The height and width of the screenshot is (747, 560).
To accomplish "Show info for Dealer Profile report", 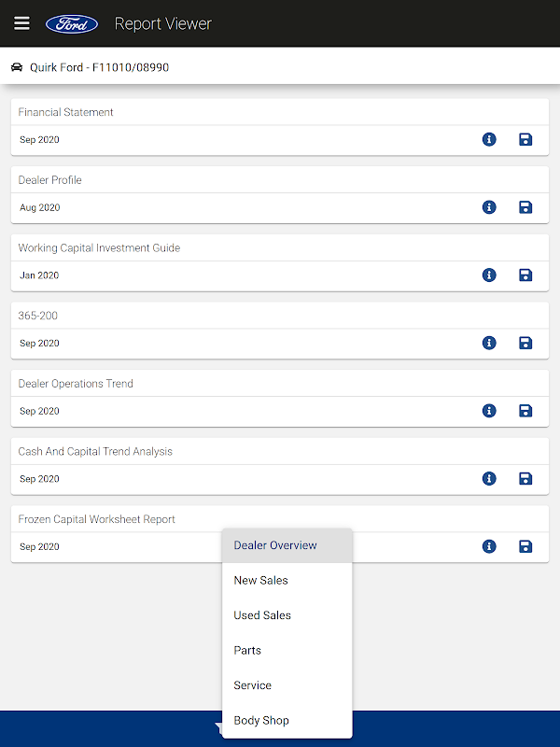I will [x=489, y=207].
